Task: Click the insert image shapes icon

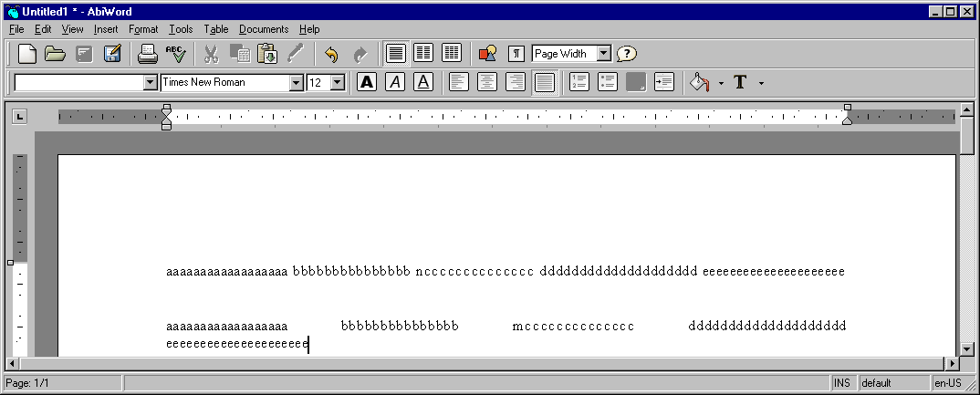Action: (x=488, y=54)
